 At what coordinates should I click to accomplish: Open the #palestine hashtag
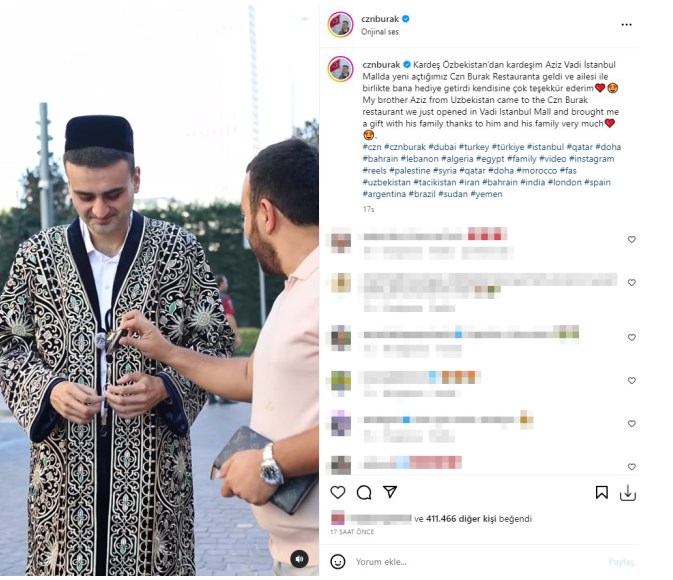[x=409, y=170]
